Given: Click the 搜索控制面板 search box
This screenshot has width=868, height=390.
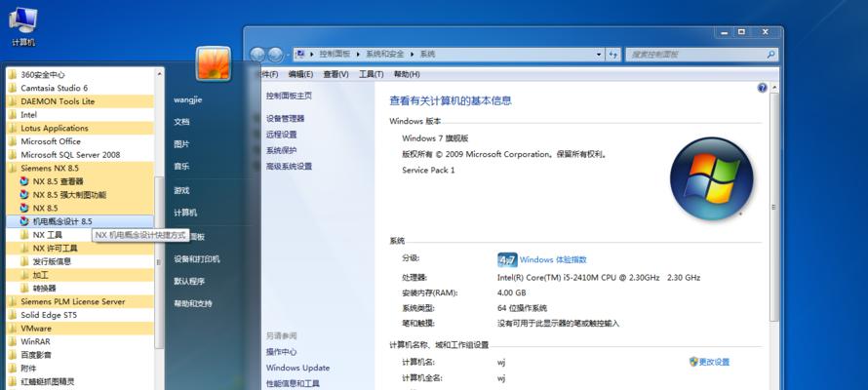Looking at the screenshot, I should pyautogui.click(x=701, y=55).
